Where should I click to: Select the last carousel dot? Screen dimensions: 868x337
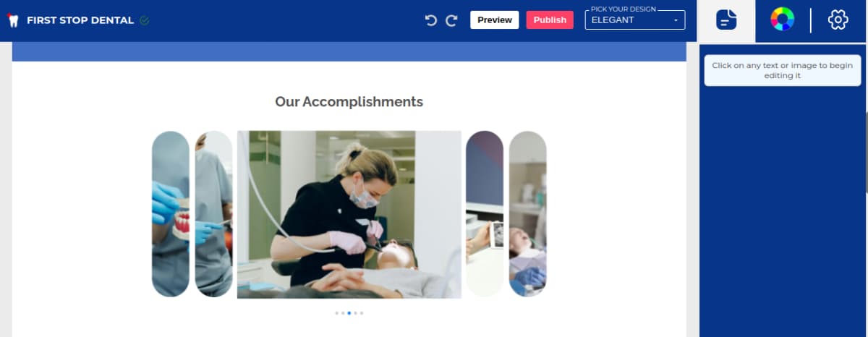click(362, 313)
